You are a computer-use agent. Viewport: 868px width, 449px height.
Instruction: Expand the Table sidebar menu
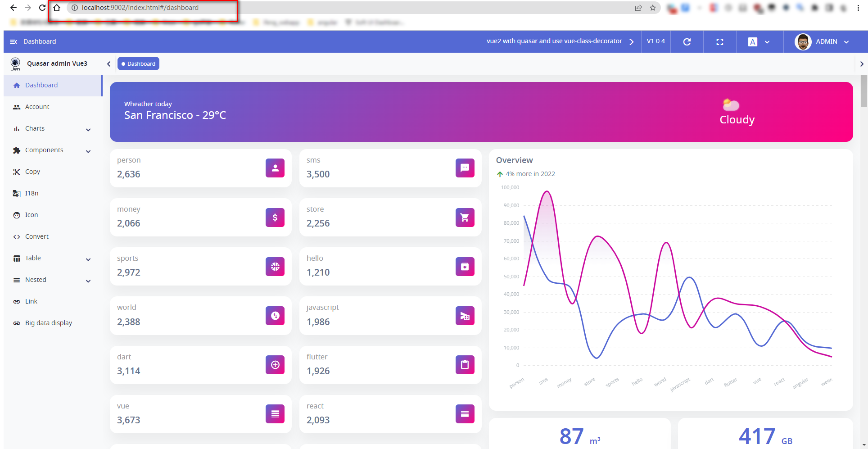point(53,258)
